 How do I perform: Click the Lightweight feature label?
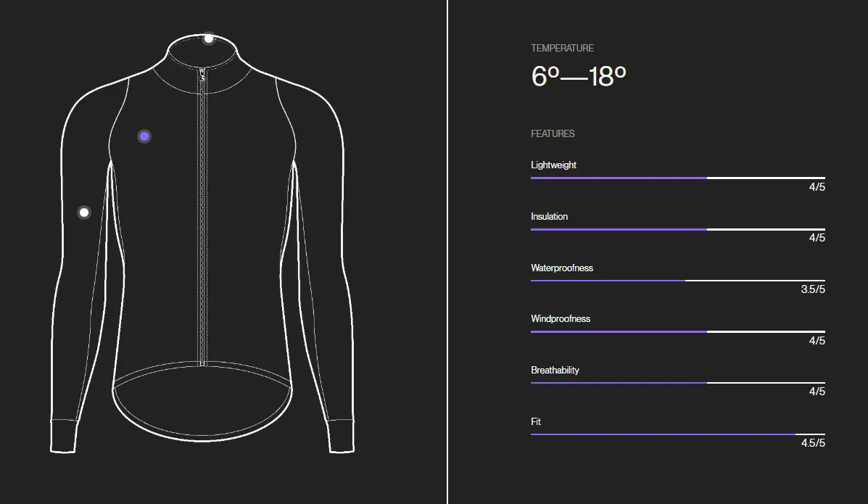[x=553, y=165]
